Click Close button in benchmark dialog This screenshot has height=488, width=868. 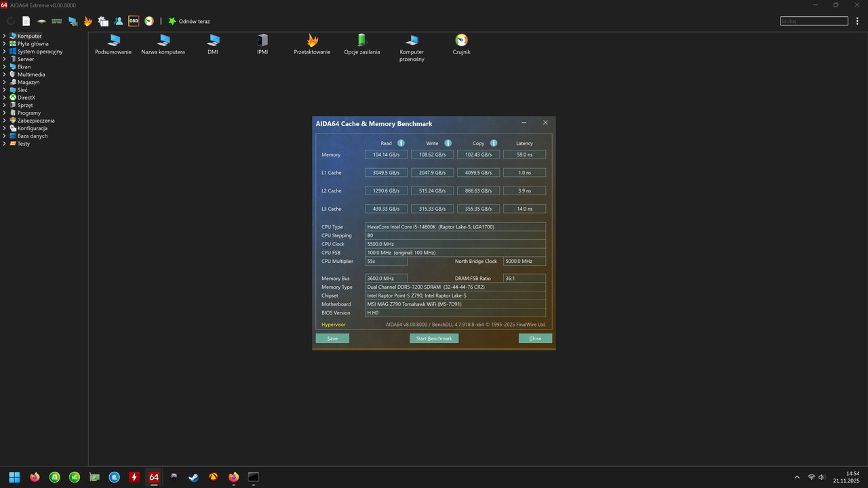(x=535, y=338)
